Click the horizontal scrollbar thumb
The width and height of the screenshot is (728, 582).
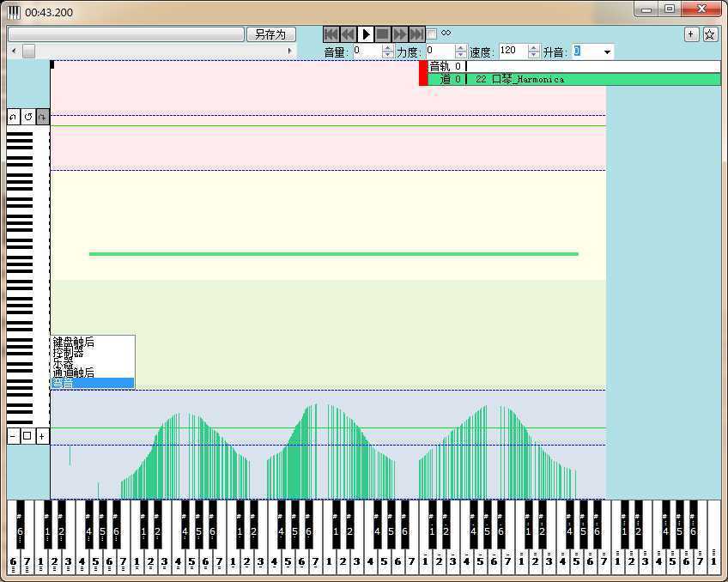pyautogui.click(x=28, y=51)
